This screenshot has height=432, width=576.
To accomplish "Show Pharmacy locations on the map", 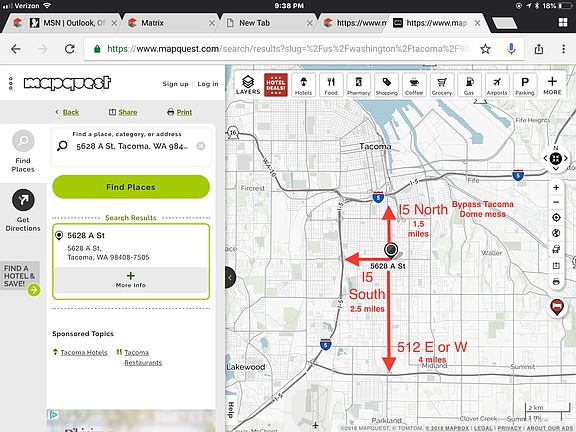I will 359,85.
